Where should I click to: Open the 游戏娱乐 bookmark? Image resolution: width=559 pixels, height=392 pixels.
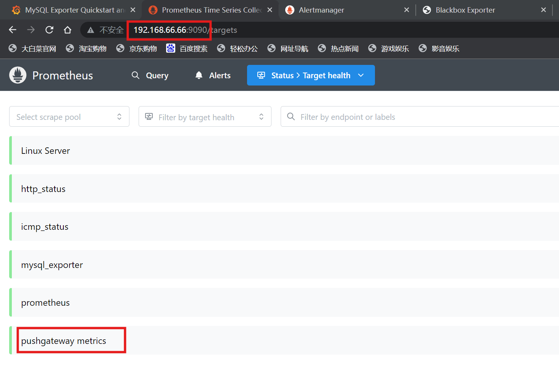pyautogui.click(x=389, y=48)
